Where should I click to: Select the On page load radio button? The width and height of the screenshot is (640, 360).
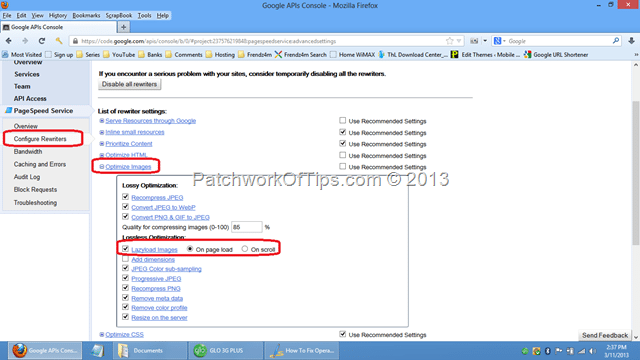click(x=190, y=249)
